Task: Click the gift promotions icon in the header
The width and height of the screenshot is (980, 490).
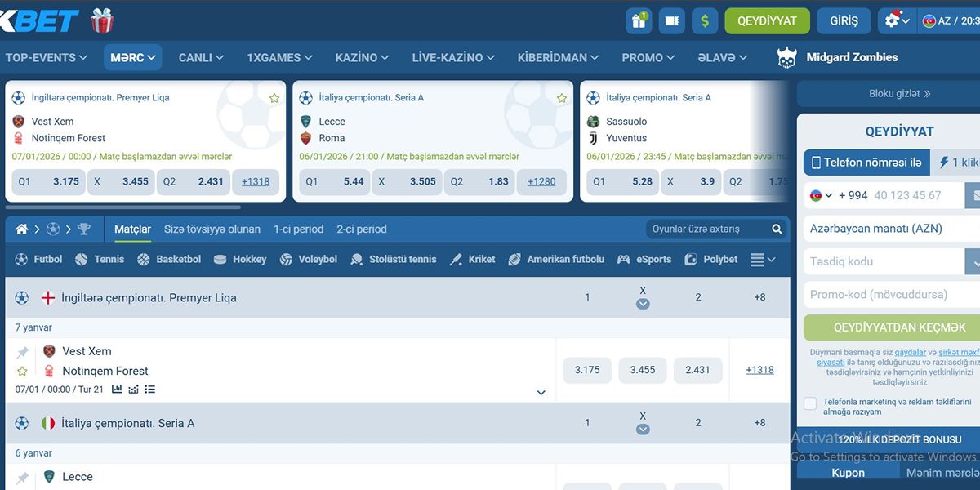Action: pyautogui.click(x=639, y=20)
